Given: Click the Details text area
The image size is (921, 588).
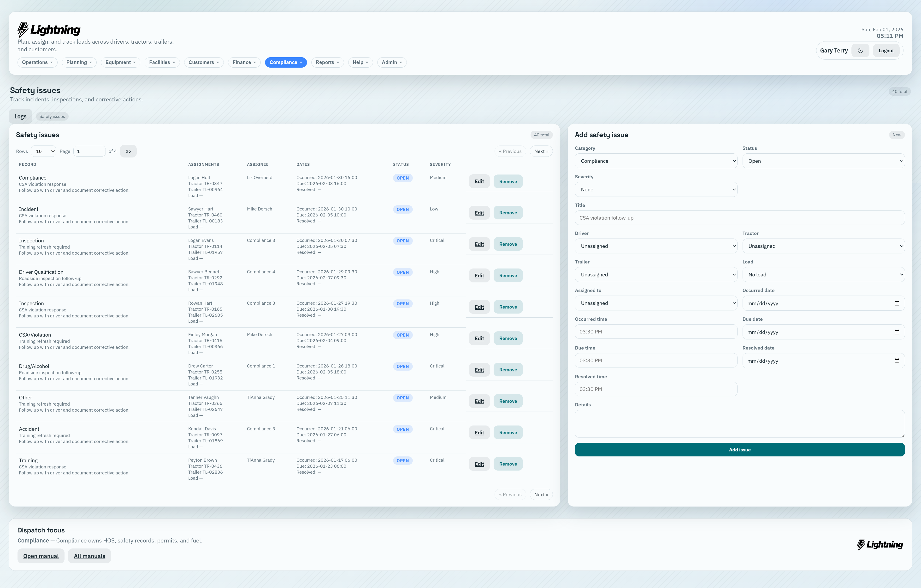Looking at the screenshot, I should (739, 424).
